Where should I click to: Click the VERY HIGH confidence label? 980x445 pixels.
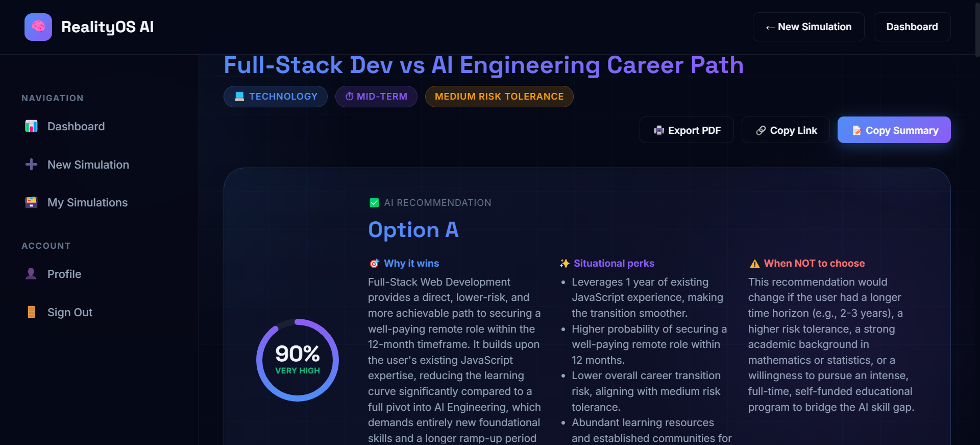[x=298, y=371]
